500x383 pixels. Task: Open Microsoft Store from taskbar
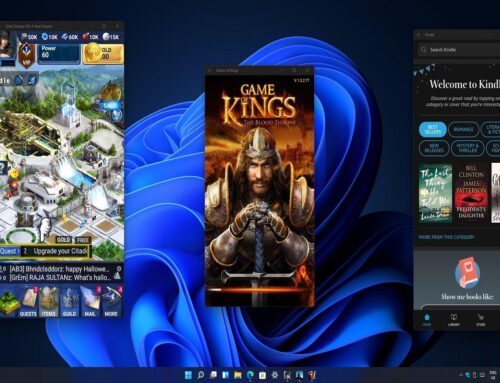pos(262,375)
